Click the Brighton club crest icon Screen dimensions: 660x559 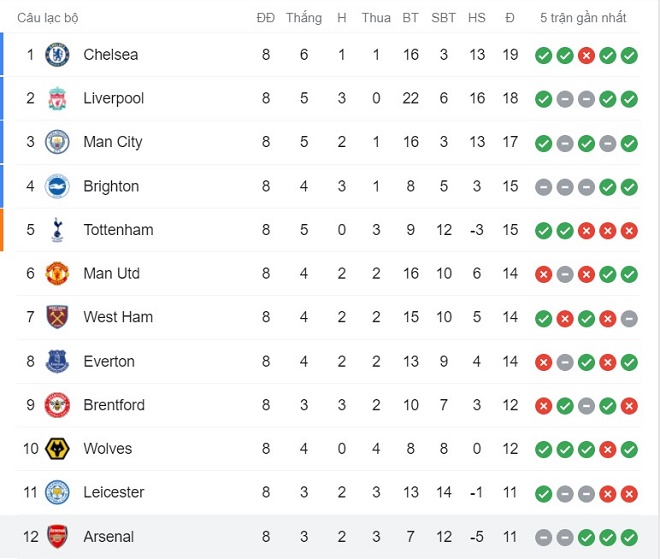click(x=57, y=186)
